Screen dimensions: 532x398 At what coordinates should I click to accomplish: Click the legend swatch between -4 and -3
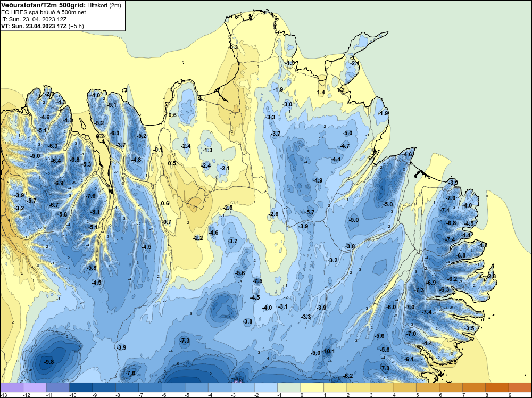(x=220, y=387)
